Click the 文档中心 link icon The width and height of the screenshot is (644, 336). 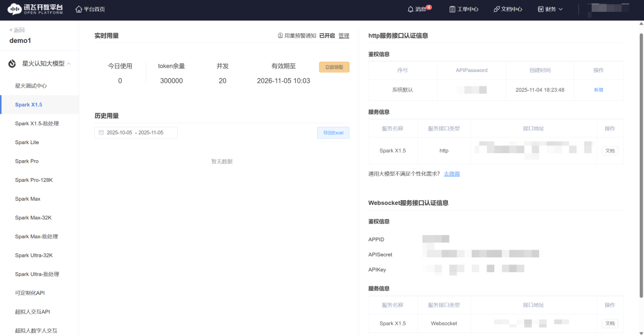click(x=497, y=9)
